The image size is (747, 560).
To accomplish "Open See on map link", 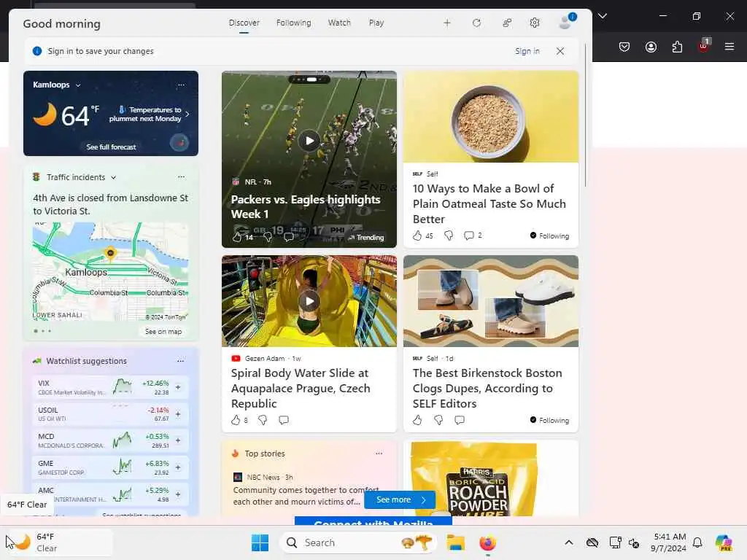I will pos(163,332).
